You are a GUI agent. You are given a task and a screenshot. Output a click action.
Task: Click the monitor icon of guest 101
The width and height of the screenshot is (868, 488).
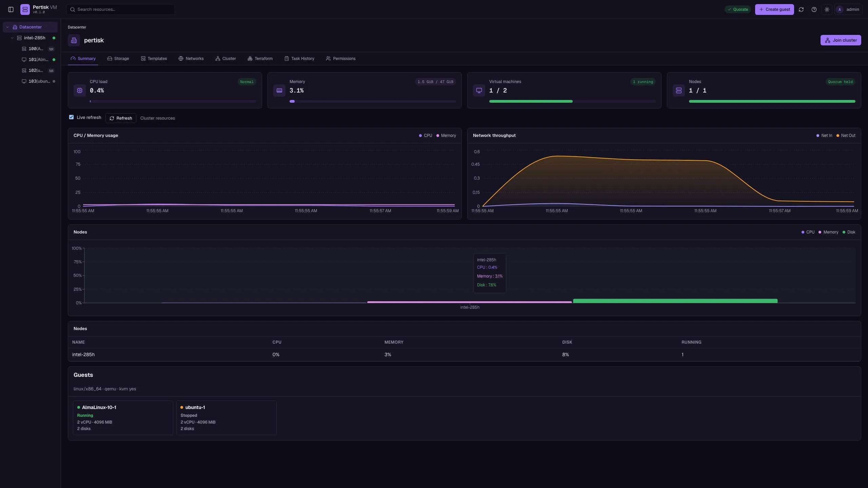click(24, 60)
